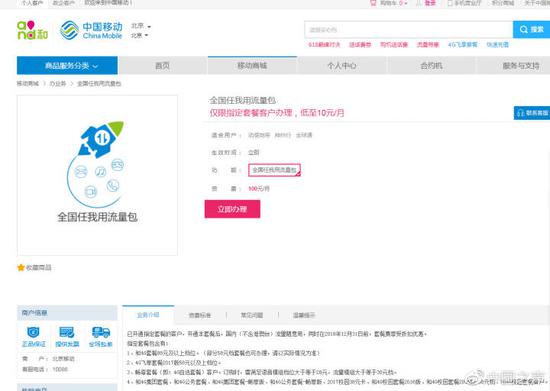Click the China Mobile logo
This screenshot has width=550, height=391.
point(91,30)
